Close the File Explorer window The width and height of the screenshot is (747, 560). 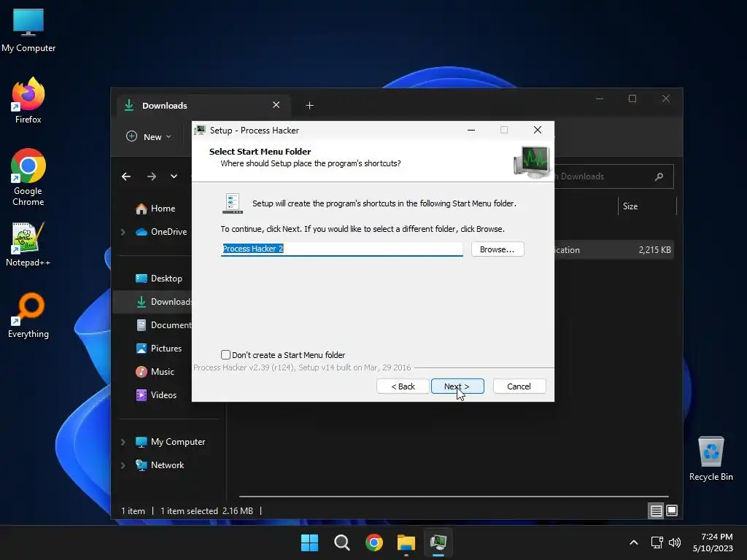tap(666, 98)
